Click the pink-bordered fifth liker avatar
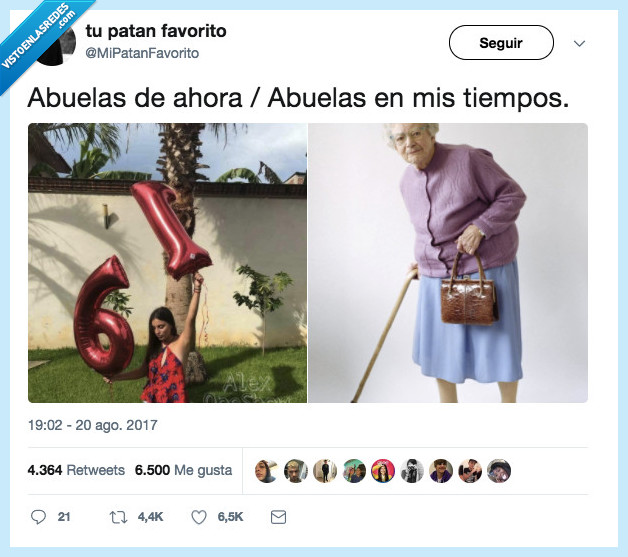Viewport: 628px width, 557px height. pos(383,471)
